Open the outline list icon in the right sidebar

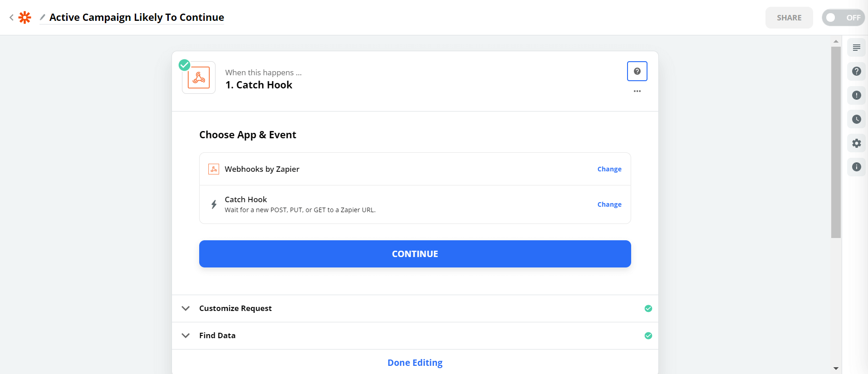856,48
